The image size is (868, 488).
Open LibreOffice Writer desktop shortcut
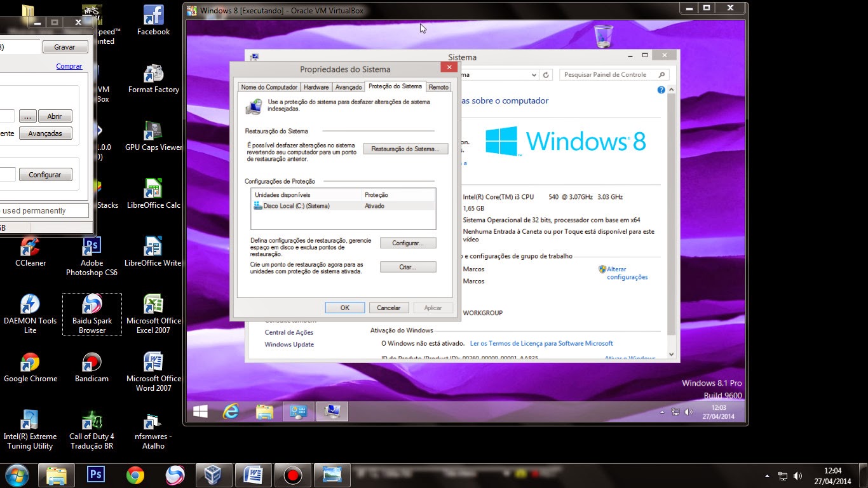(x=153, y=252)
